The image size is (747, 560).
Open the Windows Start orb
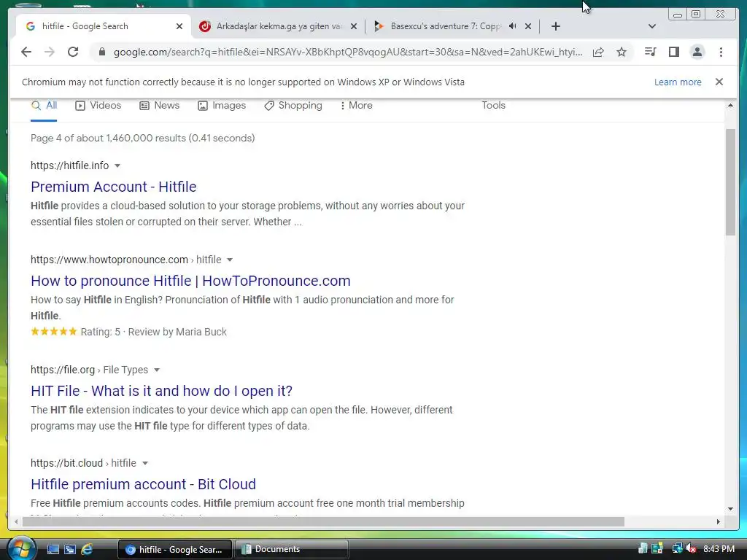pos(21,548)
